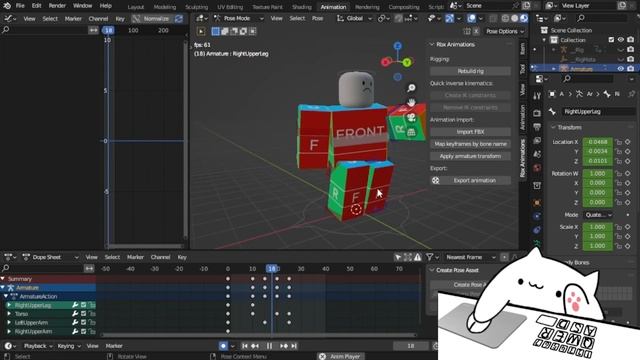Open the View Layer properties tab icon
Image resolution: width=640 pixels, height=360 pixels.
(x=537, y=141)
